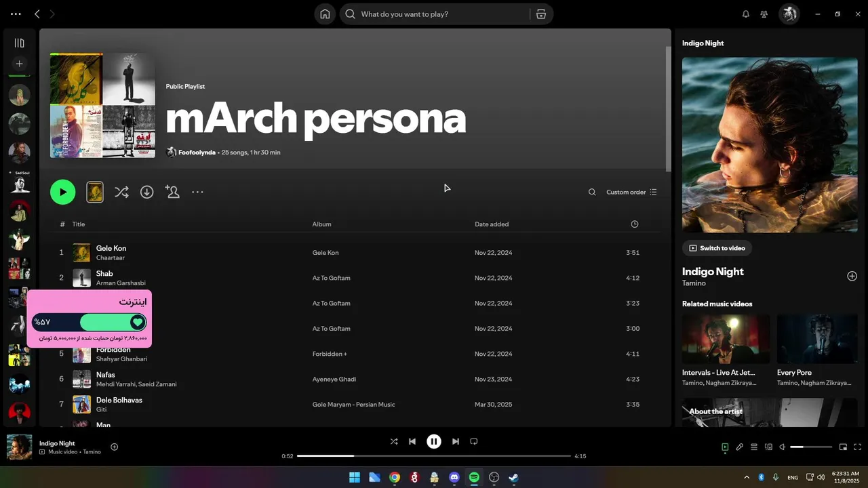Sort by Title column header
The height and width of the screenshot is (488, 868).
tap(79, 224)
